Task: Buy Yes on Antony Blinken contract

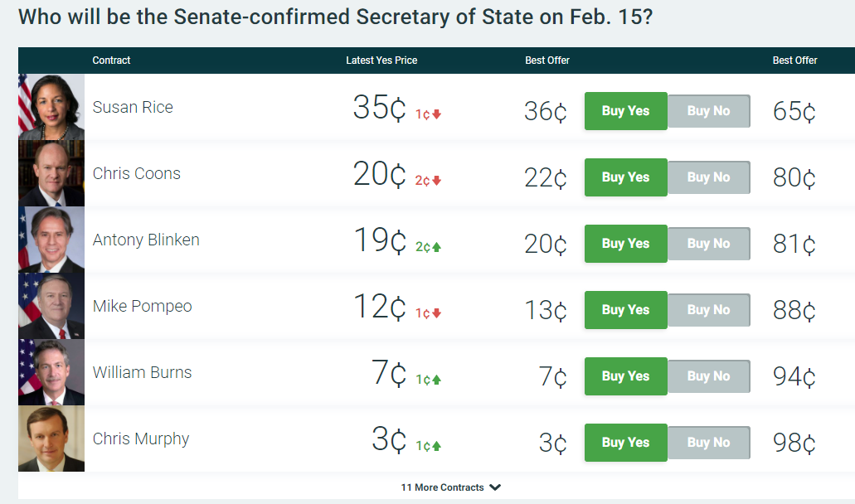Action: 625,244
